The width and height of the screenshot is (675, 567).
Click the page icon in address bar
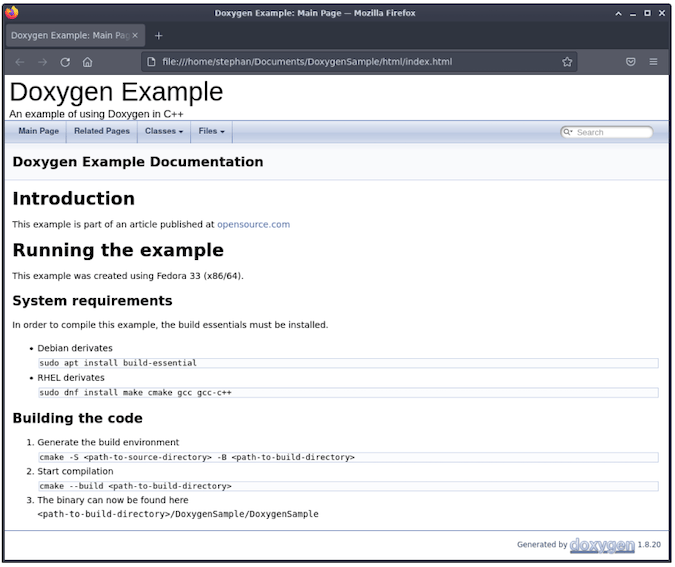(151, 62)
